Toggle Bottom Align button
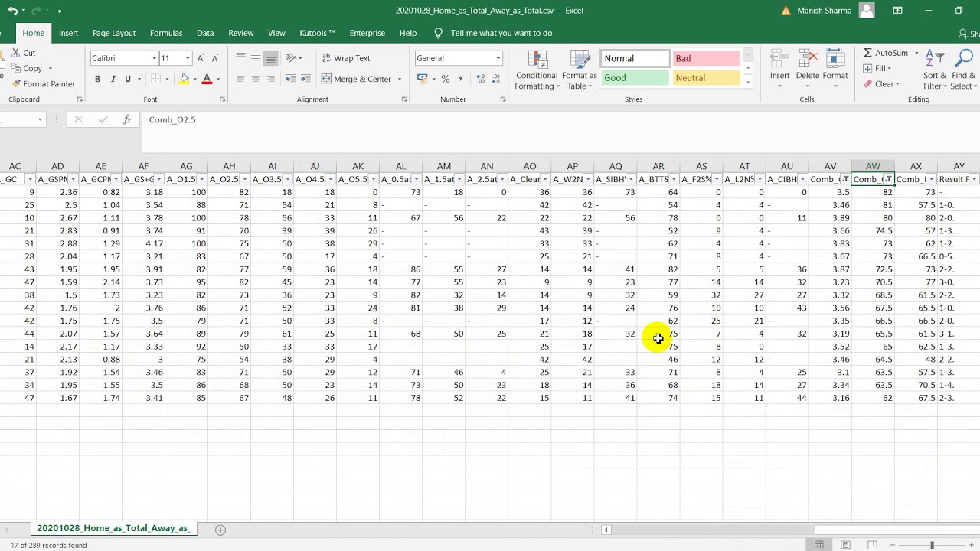This screenshot has width=980, height=551. (270, 58)
